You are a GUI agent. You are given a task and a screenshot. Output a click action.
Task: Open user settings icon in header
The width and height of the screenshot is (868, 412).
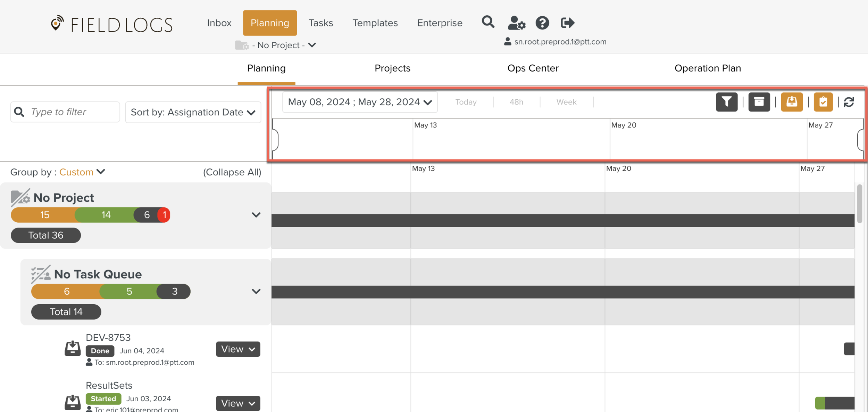pos(516,23)
